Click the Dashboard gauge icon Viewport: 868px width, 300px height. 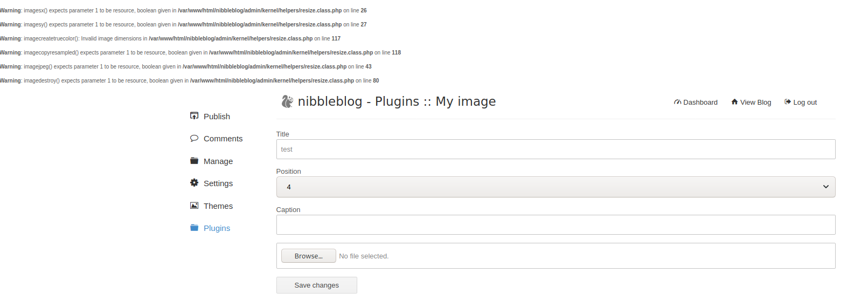[677, 102]
